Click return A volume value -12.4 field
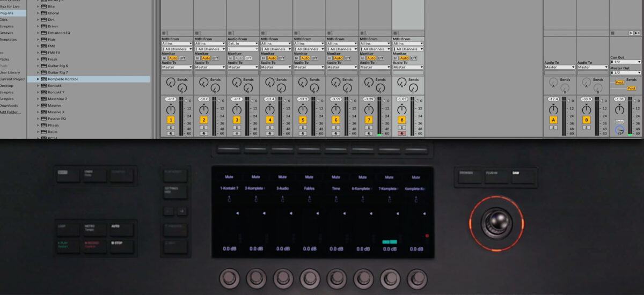The image size is (644, 295). tap(553, 99)
